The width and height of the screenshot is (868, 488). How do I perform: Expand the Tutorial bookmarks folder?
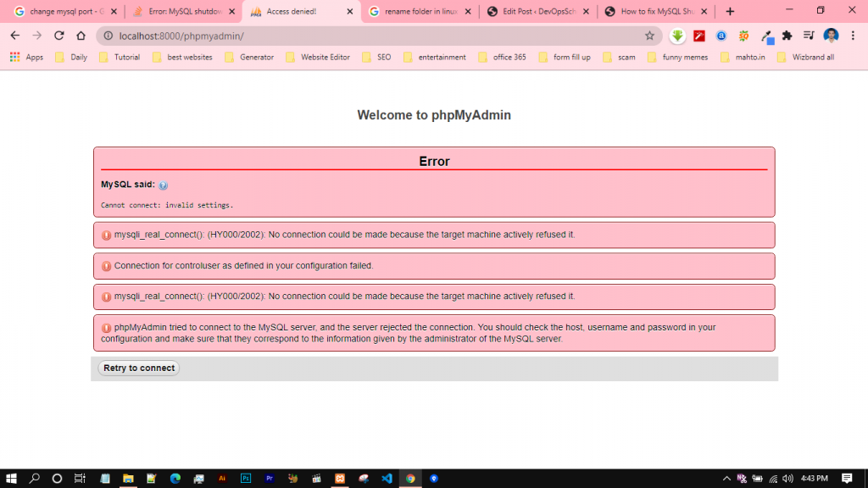pos(120,57)
